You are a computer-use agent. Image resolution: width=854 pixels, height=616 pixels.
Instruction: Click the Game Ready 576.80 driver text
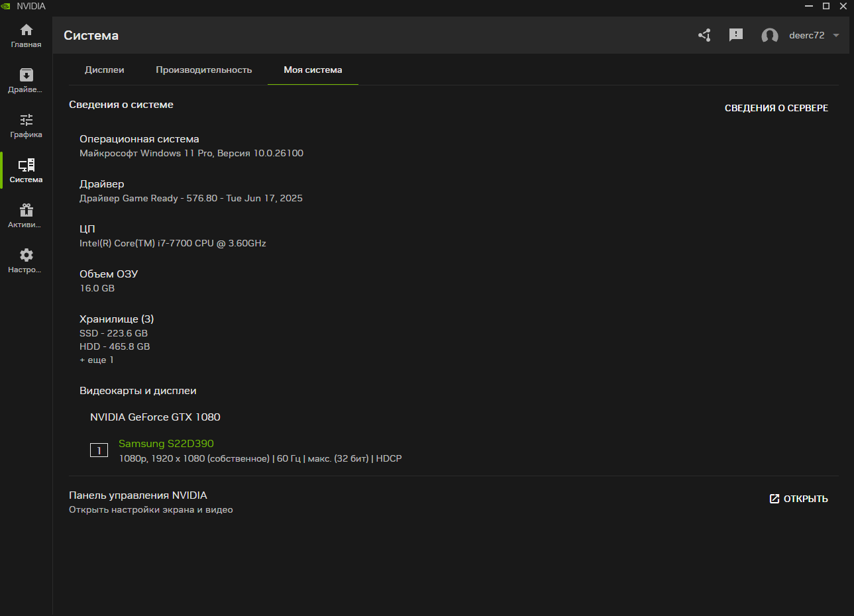pos(191,198)
